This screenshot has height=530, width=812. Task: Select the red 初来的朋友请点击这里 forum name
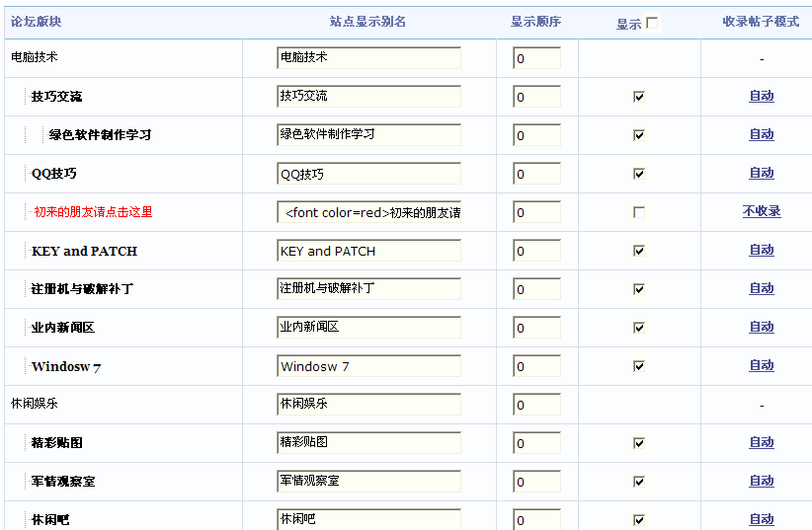pos(93,211)
